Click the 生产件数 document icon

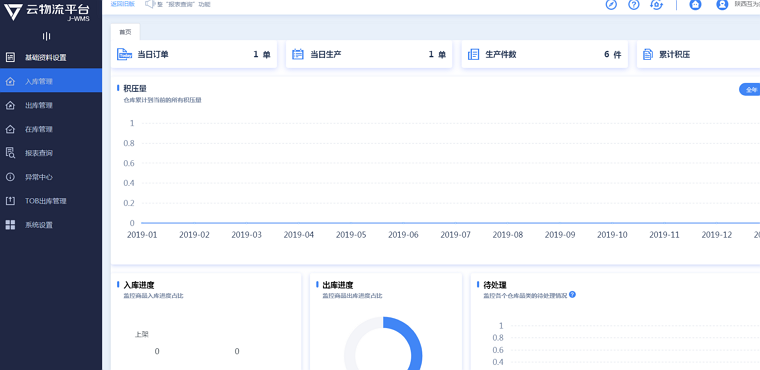coord(474,54)
